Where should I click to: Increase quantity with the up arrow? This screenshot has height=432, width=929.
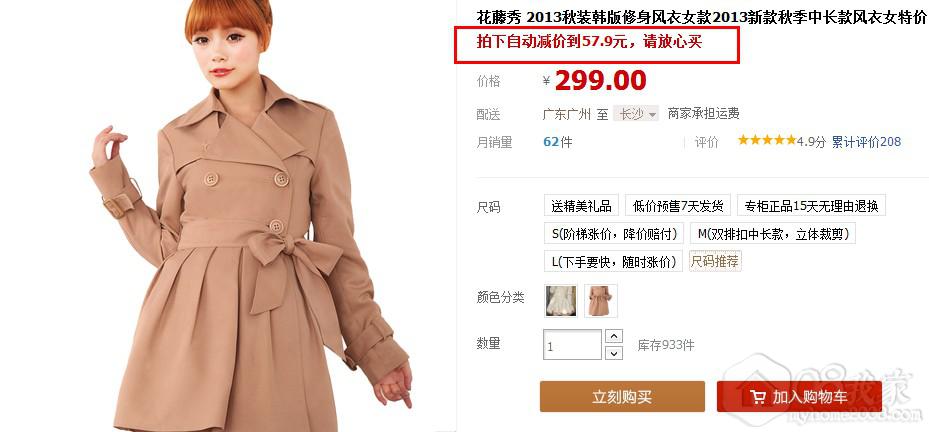tap(614, 337)
